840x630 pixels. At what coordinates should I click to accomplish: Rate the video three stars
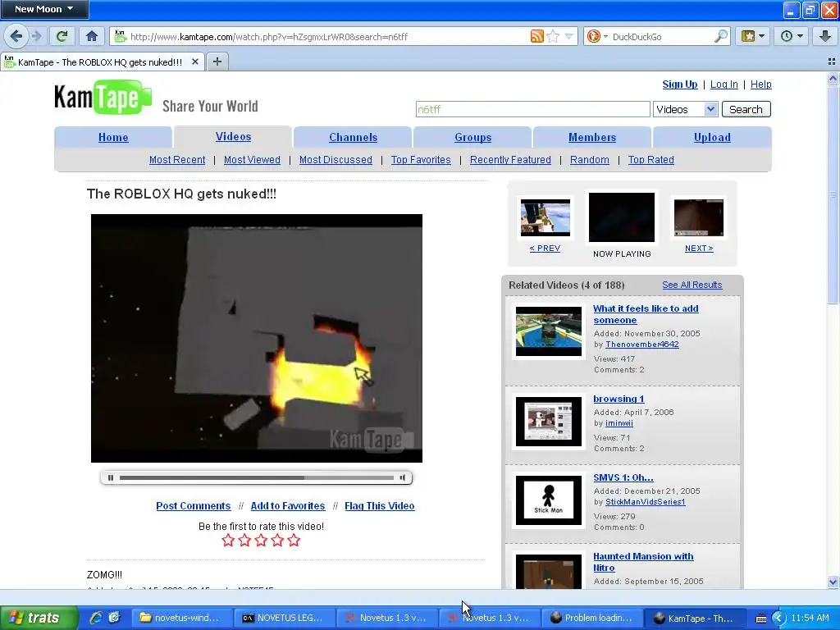tap(261, 540)
